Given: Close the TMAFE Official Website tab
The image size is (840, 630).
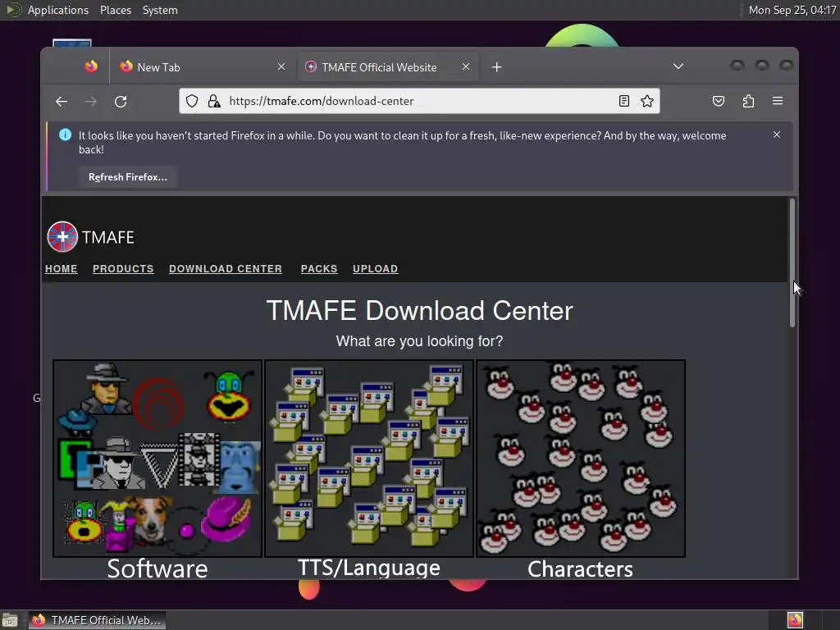Looking at the screenshot, I should pyautogui.click(x=466, y=66).
